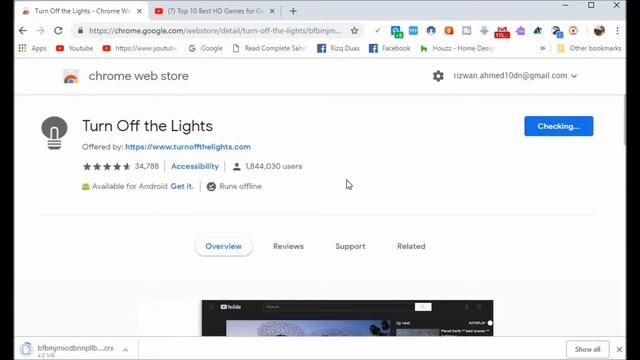Select the Overview tab
Screen dimensions: 640x360
[x=223, y=247]
